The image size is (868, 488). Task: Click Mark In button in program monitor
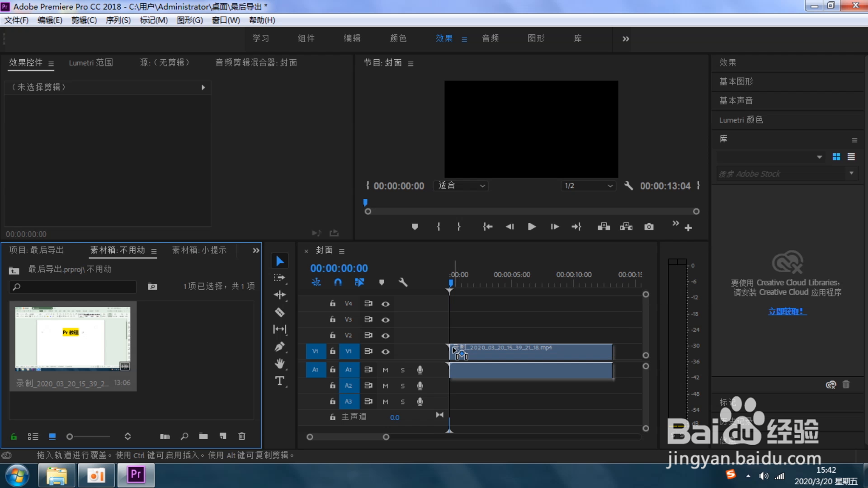[439, 227]
